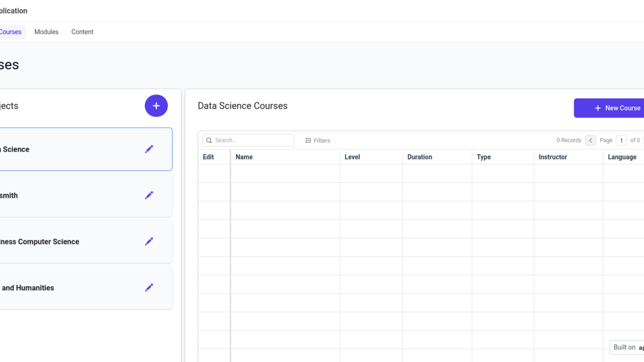This screenshot has height=362, width=644.
Task: Click the Edit column header
Action: 214,157
